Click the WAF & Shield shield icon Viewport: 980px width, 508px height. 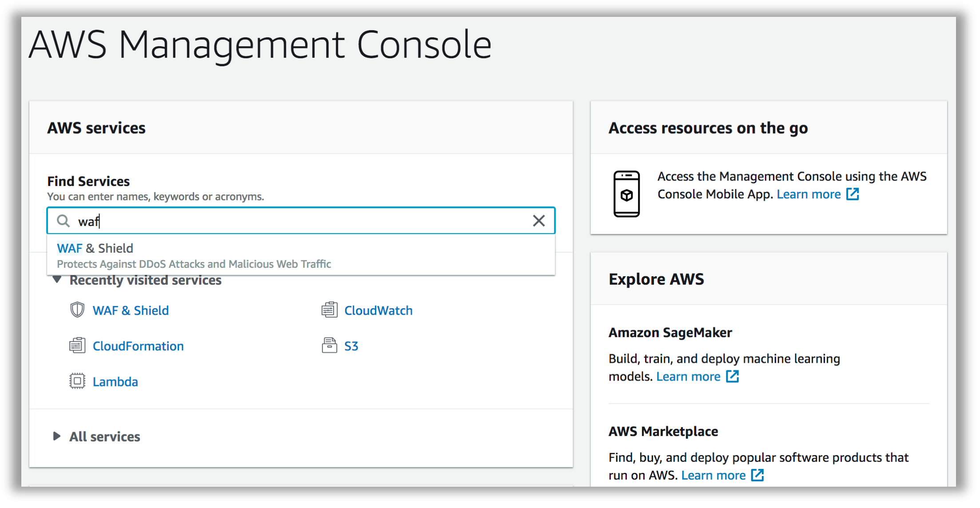coord(77,310)
